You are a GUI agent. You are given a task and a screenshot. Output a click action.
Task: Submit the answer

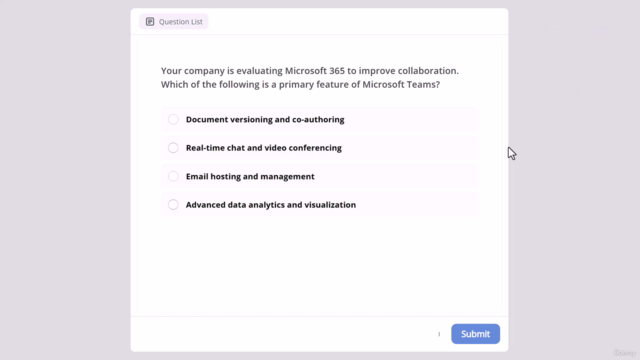[x=476, y=334]
